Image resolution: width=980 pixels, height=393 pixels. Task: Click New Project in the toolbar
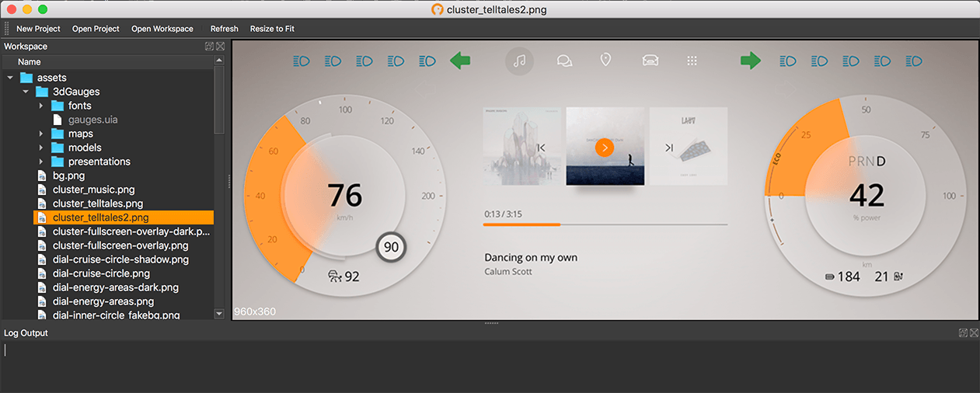tap(38, 29)
